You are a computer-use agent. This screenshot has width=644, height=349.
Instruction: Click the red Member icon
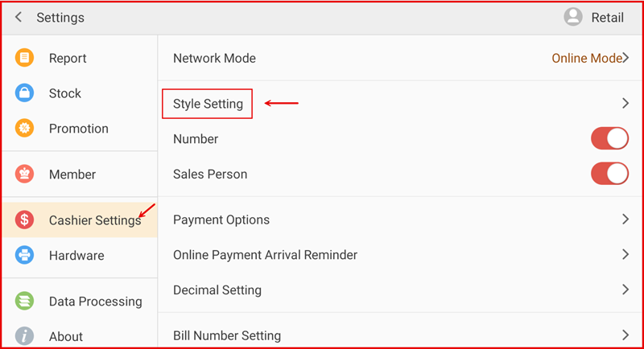click(25, 174)
